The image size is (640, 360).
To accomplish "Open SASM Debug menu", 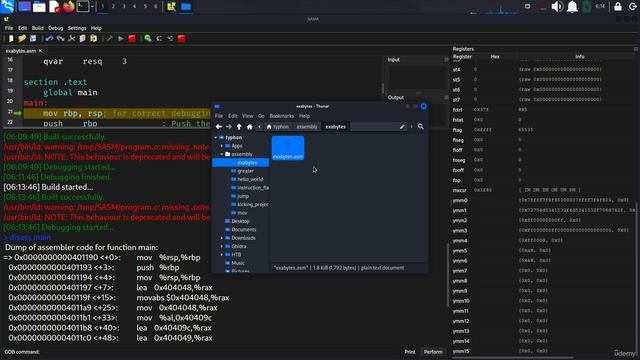I will (56, 28).
